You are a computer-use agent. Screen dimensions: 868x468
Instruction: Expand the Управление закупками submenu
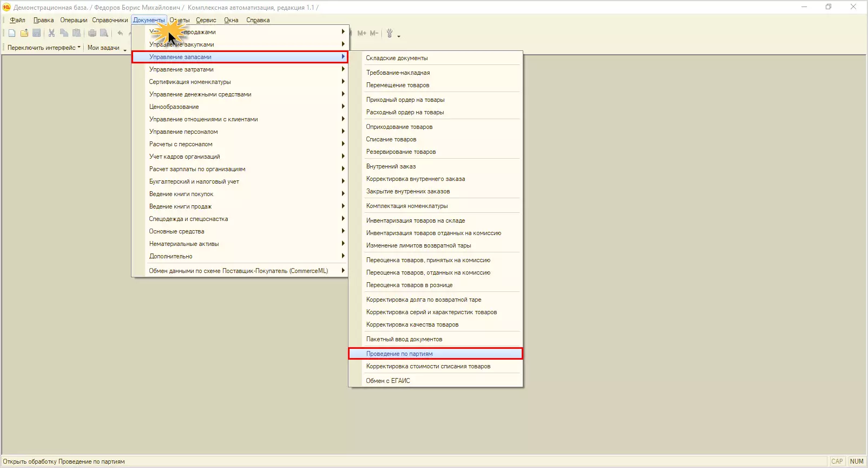point(240,44)
